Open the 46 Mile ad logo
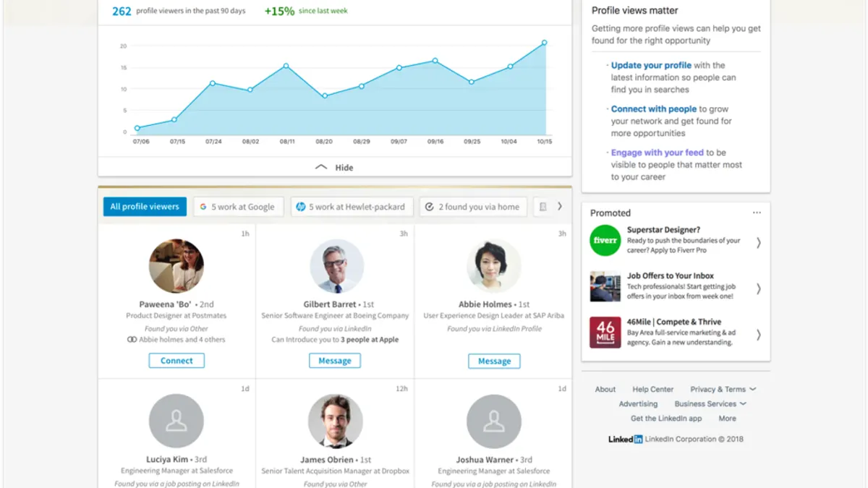 coord(605,333)
